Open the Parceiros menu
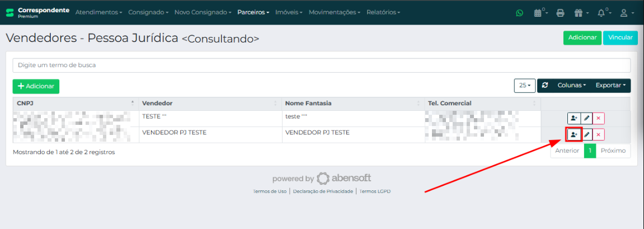 (253, 12)
